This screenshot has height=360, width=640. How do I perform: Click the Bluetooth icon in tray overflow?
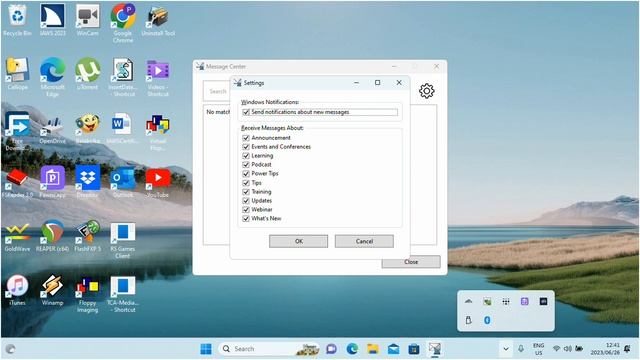pyautogui.click(x=487, y=320)
